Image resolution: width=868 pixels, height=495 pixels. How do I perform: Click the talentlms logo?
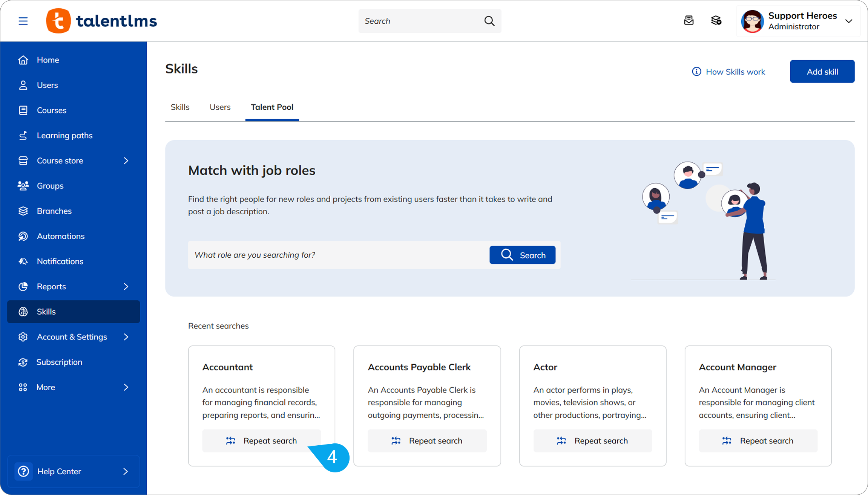coord(101,21)
